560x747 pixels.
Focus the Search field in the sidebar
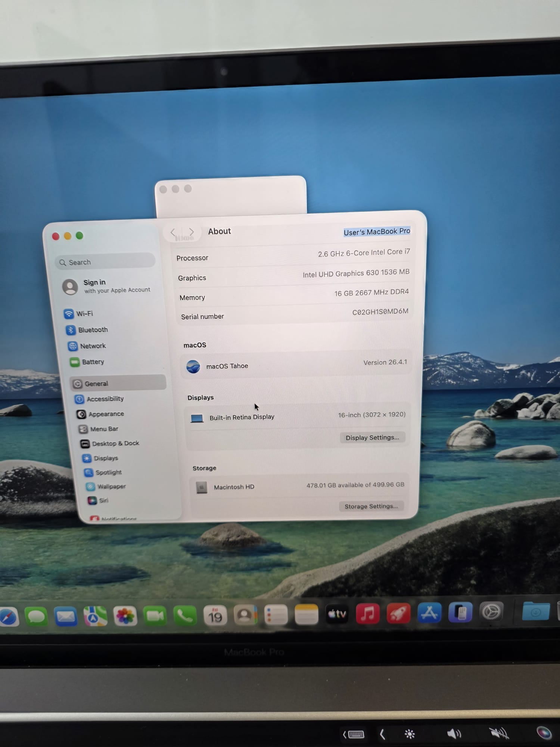pos(105,261)
